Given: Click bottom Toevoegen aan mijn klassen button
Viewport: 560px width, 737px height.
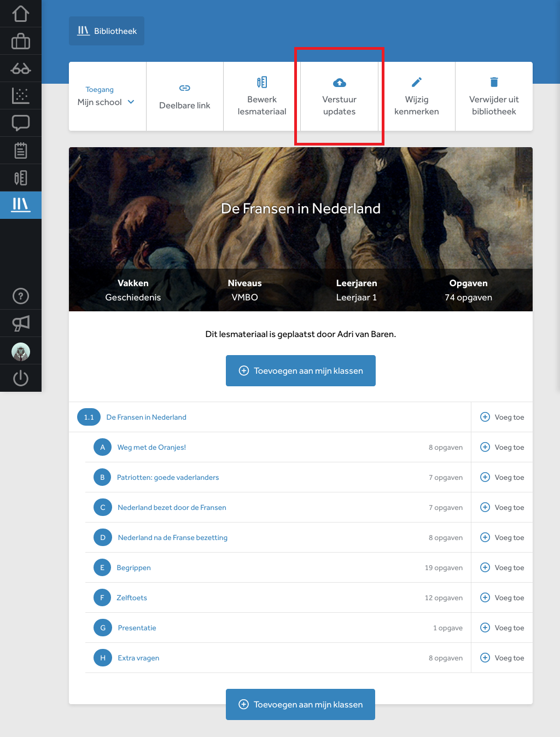Looking at the screenshot, I should tap(301, 705).
